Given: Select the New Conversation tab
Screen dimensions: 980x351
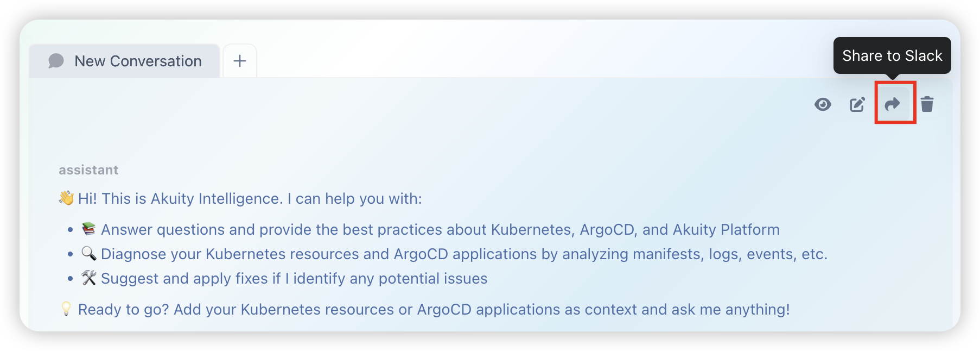Looking at the screenshot, I should tap(138, 61).
